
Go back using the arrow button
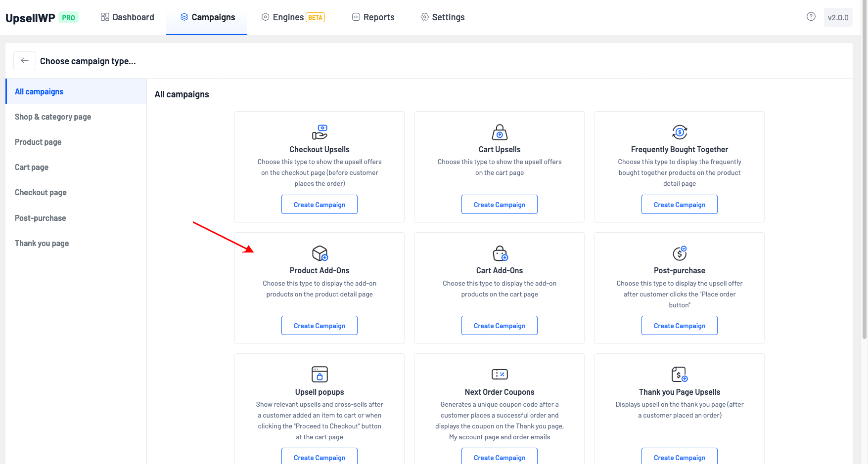click(25, 61)
